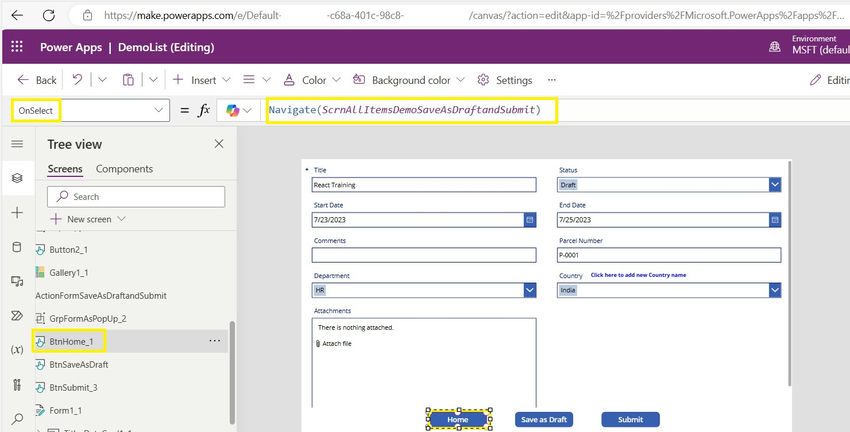Click Attach file in Attachments
Viewport: 850px width, 432px height.
coord(334,344)
